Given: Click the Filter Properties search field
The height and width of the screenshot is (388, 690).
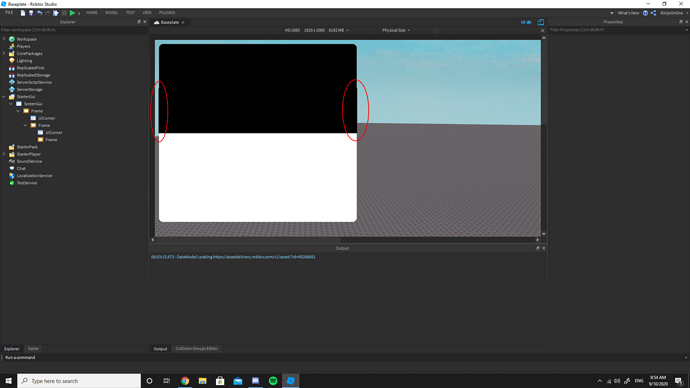Looking at the screenshot, I should click(616, 30).
